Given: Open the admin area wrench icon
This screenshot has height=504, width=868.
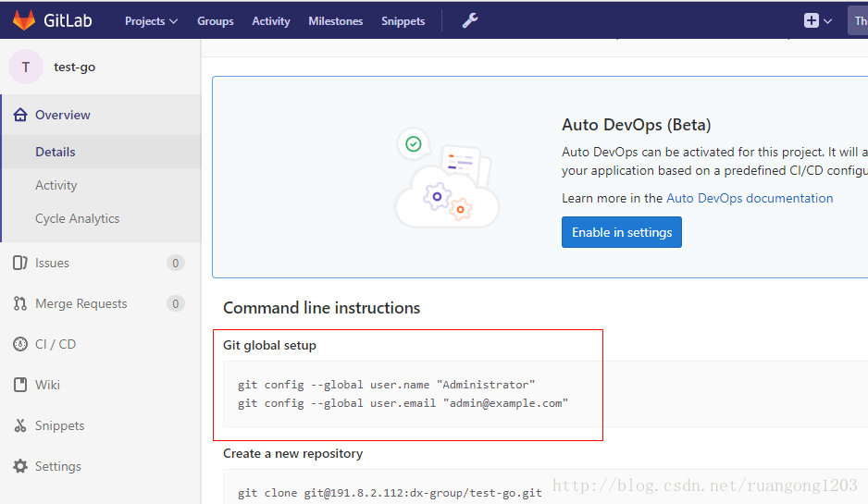Looking at the screenshot, I should (470, 21).
